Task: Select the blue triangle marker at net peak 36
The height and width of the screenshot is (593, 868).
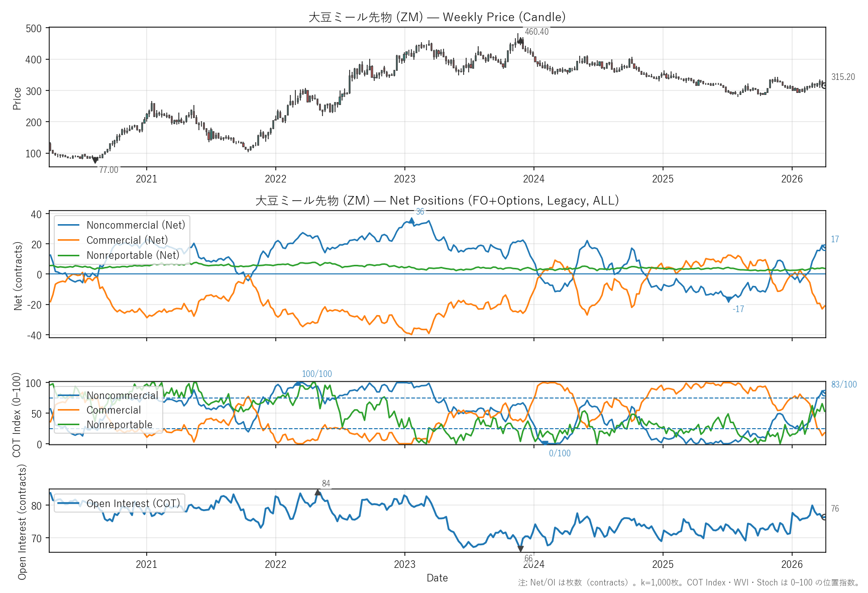Action: 412,220
